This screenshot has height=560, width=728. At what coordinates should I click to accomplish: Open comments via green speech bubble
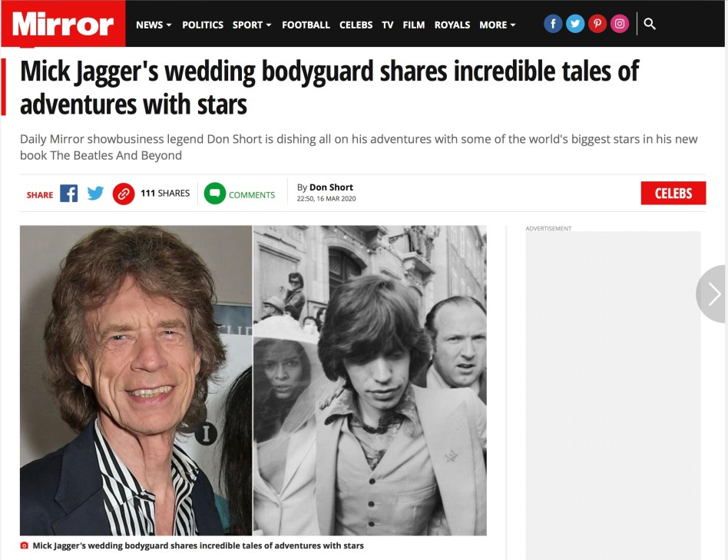coord(215,194)
